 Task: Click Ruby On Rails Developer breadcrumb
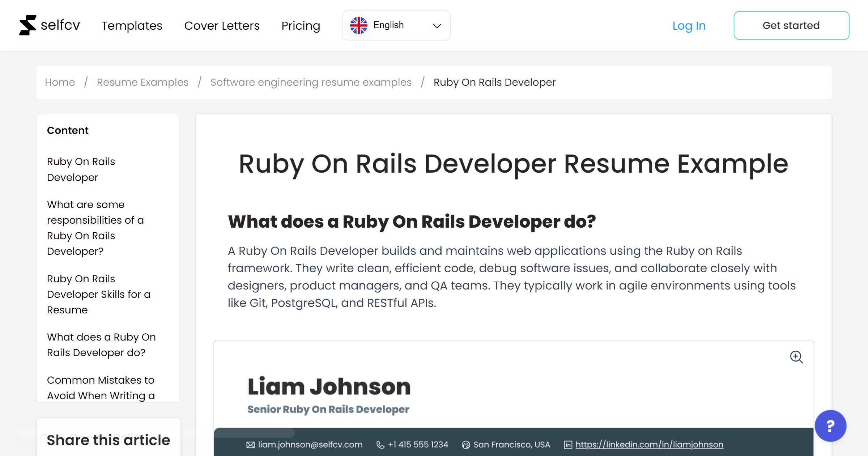(x=494, y=82)
